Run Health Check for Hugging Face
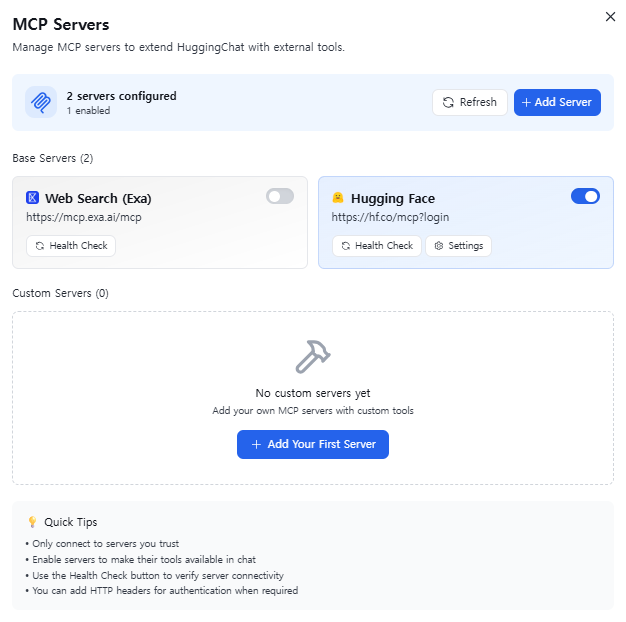 (x=376, y=246)
